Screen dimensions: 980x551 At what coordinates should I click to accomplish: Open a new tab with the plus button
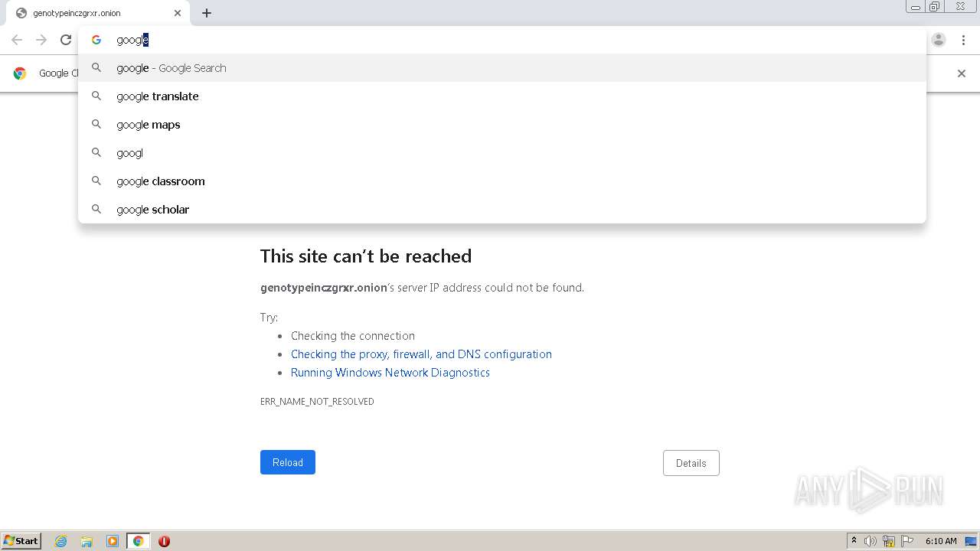click(x=207, y=13)
